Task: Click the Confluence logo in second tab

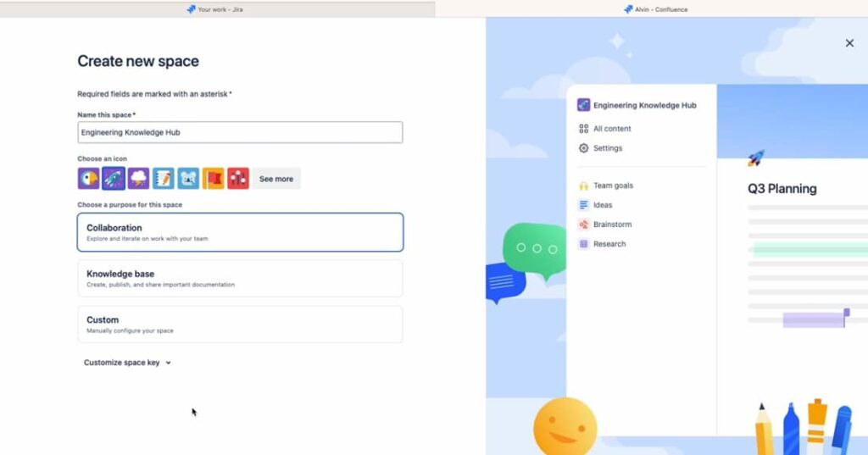Action: 628,9
